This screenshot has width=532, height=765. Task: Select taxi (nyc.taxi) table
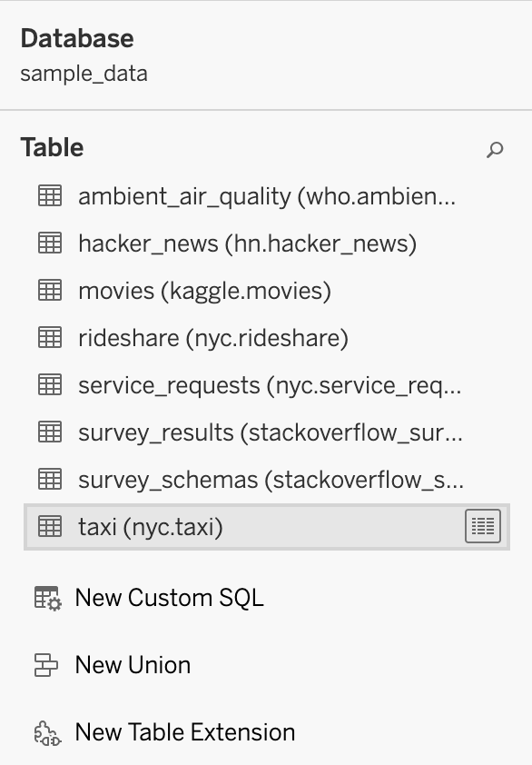pyautogui.click(x=150, y=527)
